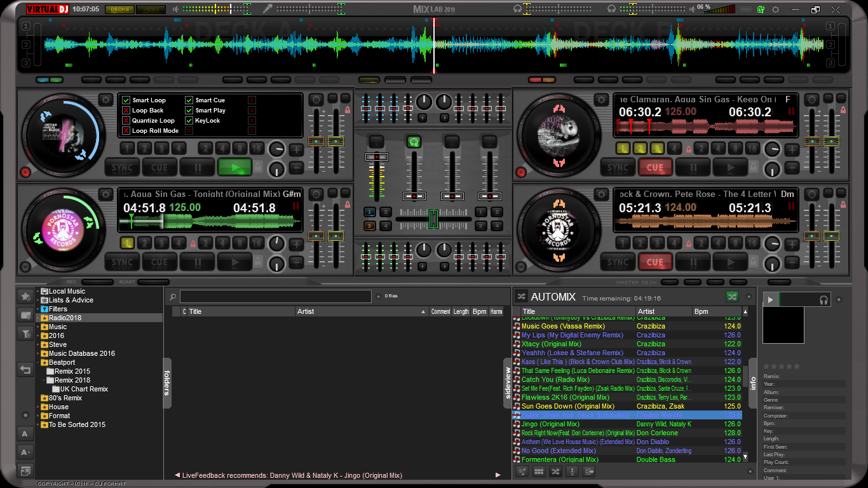868x488 pixels.
Task: Click the back arrow icon in browser sidebar
Action: [25, 369]
